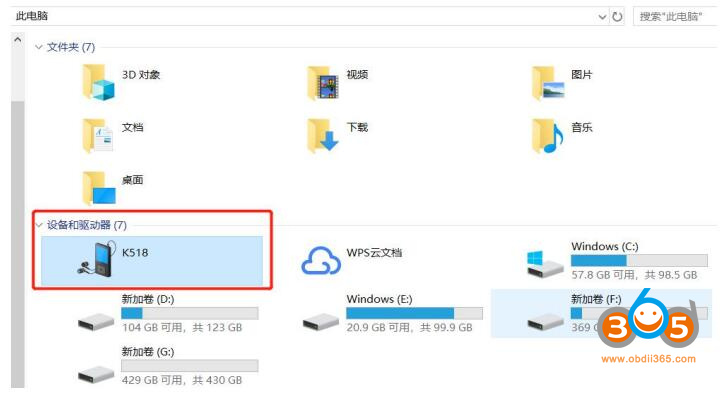
Task: Collapse the 文件夹 (7) group
Action: [39, 47]
